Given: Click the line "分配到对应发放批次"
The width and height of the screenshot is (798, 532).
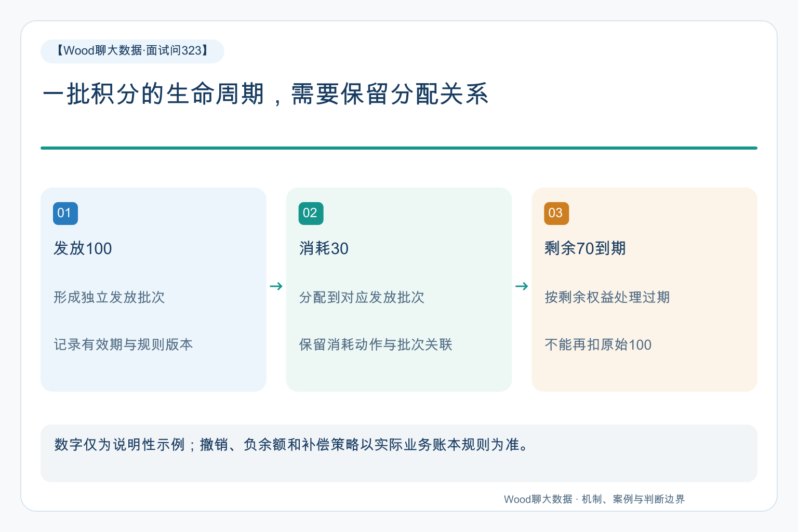Looking at the screenshot, I should pos(362,297).
